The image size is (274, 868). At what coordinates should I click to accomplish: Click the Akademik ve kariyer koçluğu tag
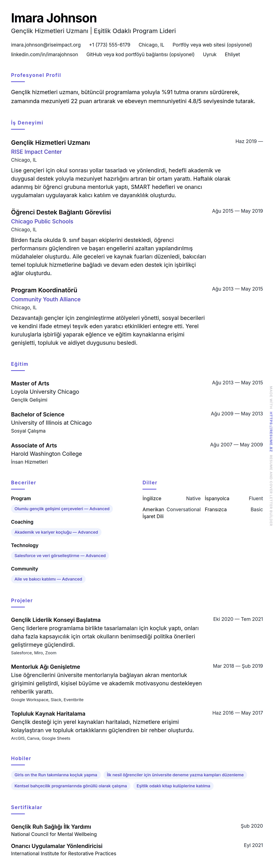[56, 532]
